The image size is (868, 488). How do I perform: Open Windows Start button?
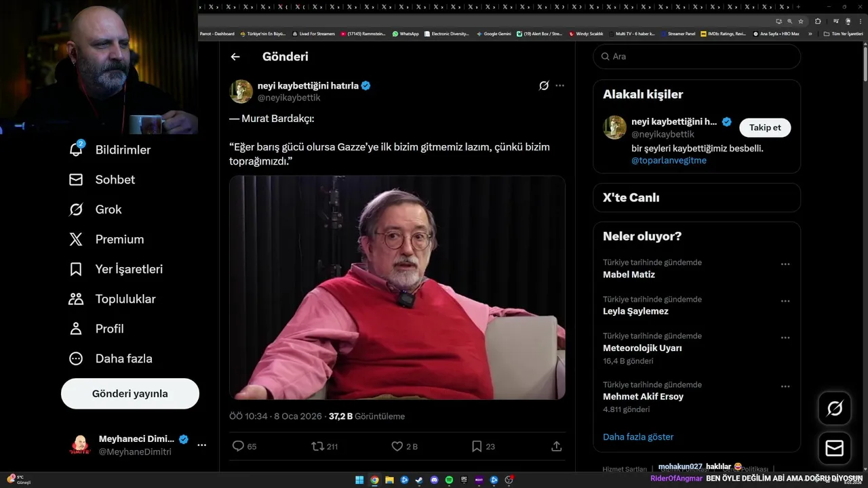pos(359,480)
